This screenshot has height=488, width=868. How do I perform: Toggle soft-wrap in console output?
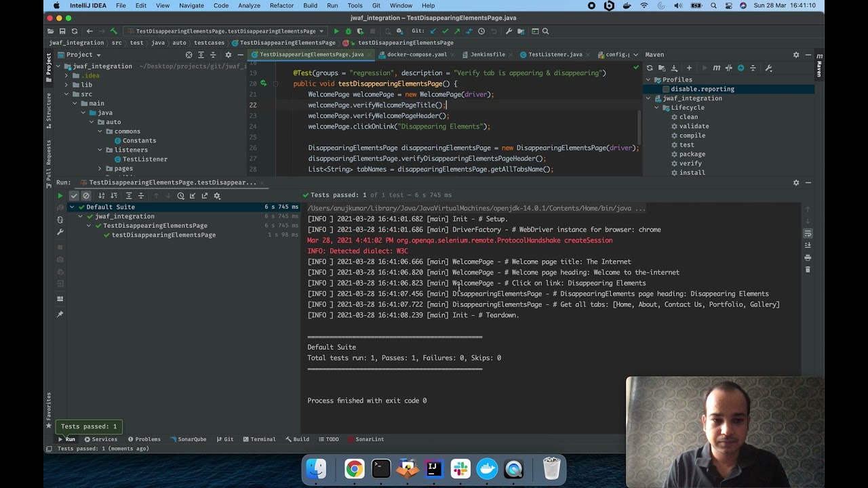[808, 233]
